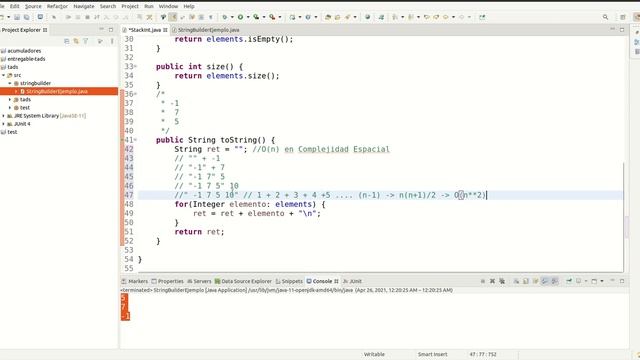
Task: Click the Display Selected Console icon
Action: click(579, 281)
